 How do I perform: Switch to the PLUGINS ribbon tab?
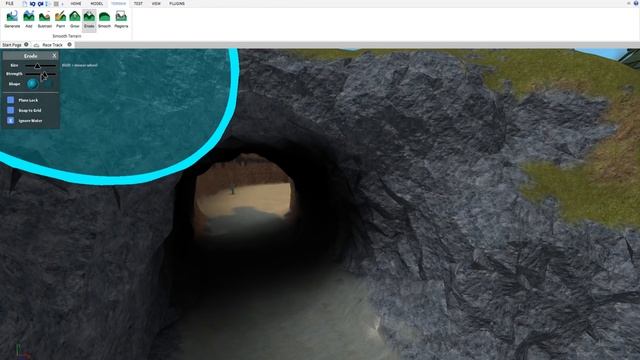pyautogui.click(x=177, y=4)
